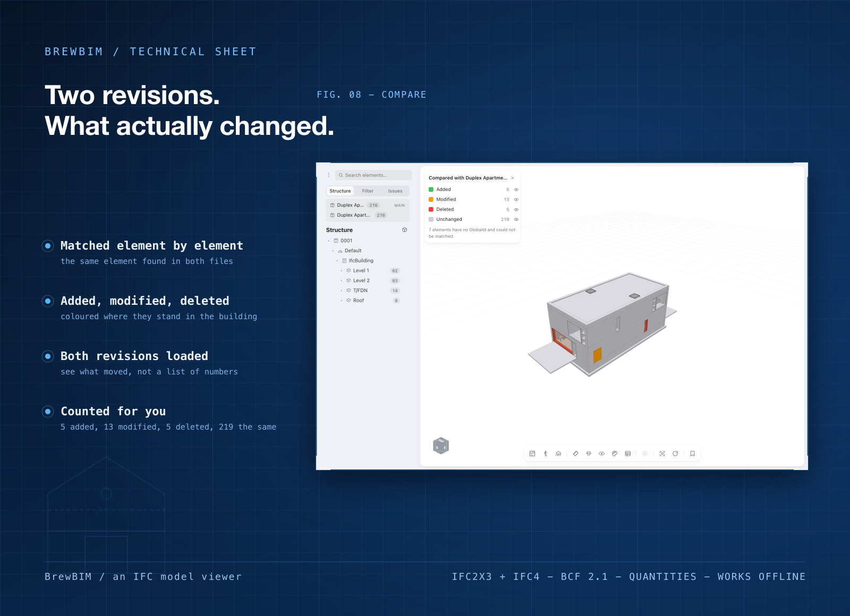Focus the Search elements field
The width and height of the screenshot is (850, 616).
[x=373, y=175]
